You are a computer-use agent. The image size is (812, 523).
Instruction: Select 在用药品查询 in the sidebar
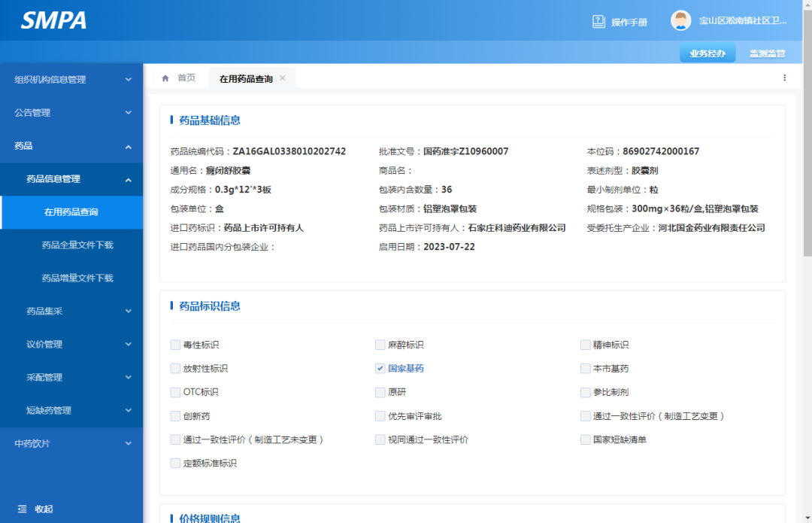(x=71, y=213)
